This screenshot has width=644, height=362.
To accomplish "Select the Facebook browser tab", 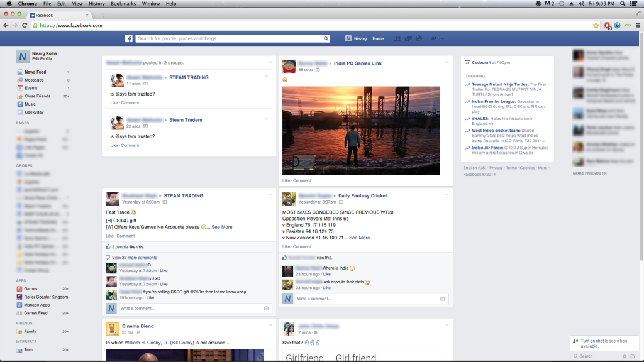I will coord(58,15).
